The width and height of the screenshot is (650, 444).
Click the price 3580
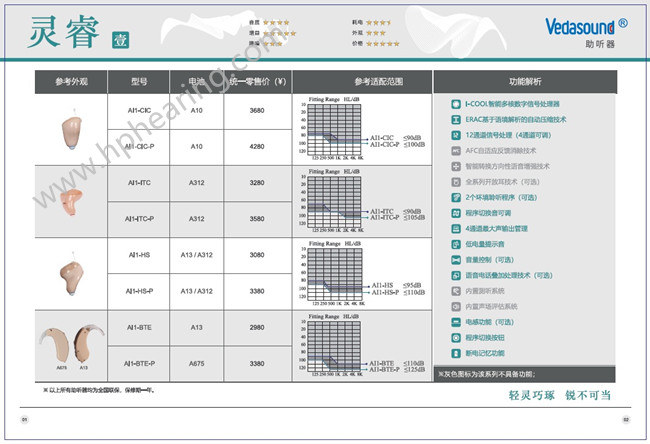257,219
